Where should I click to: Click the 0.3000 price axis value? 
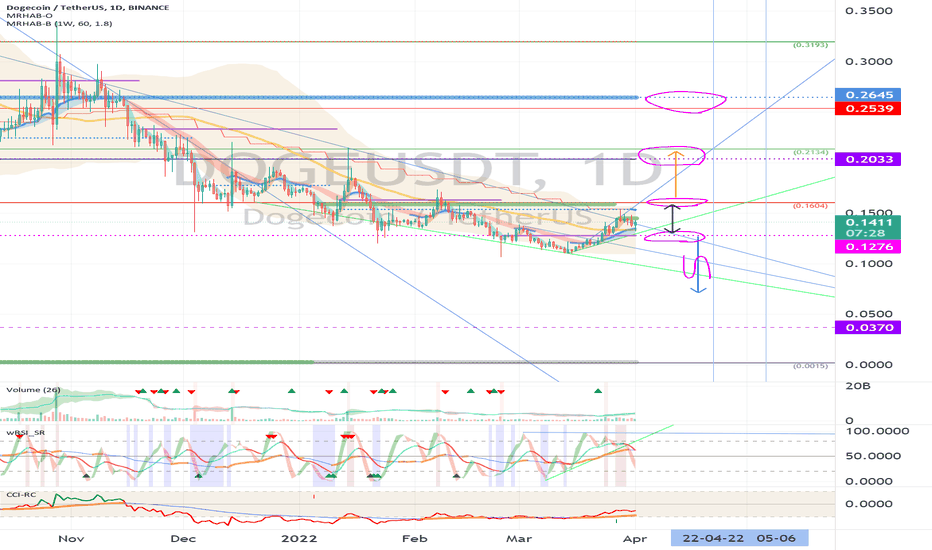868,62
